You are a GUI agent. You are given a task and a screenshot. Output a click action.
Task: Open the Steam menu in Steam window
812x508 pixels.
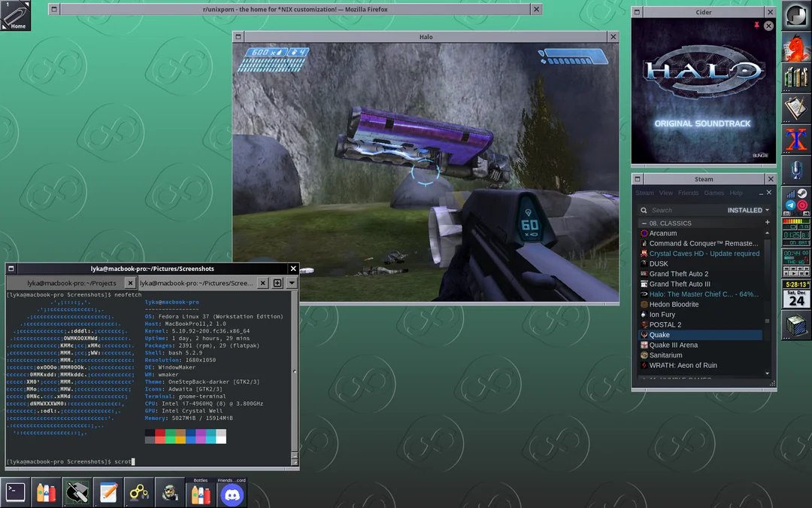[645, 193]
